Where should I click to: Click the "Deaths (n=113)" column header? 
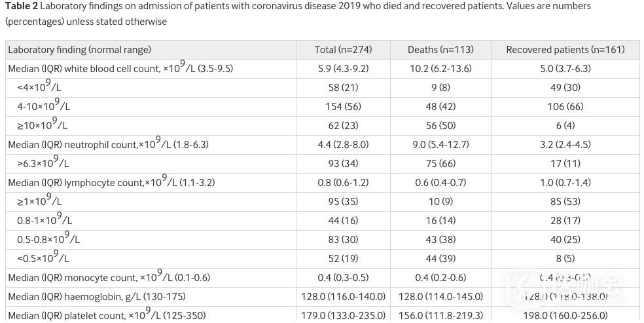click(x=440, y=50)
